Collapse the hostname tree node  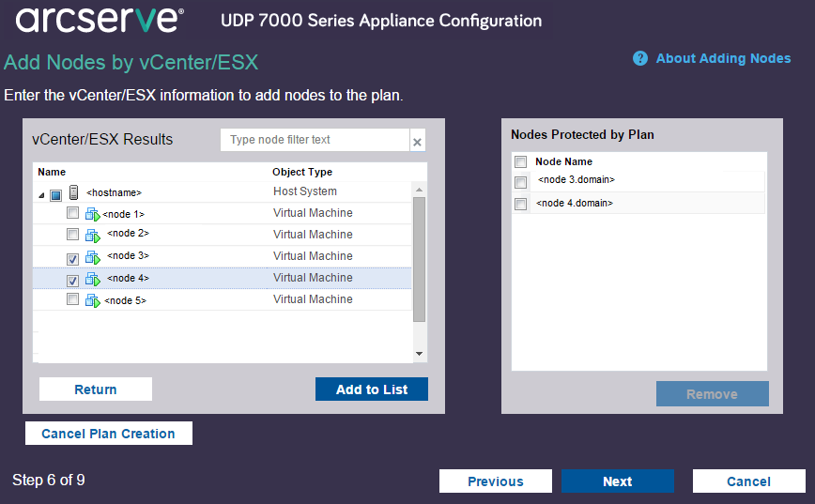click(40, 195)
